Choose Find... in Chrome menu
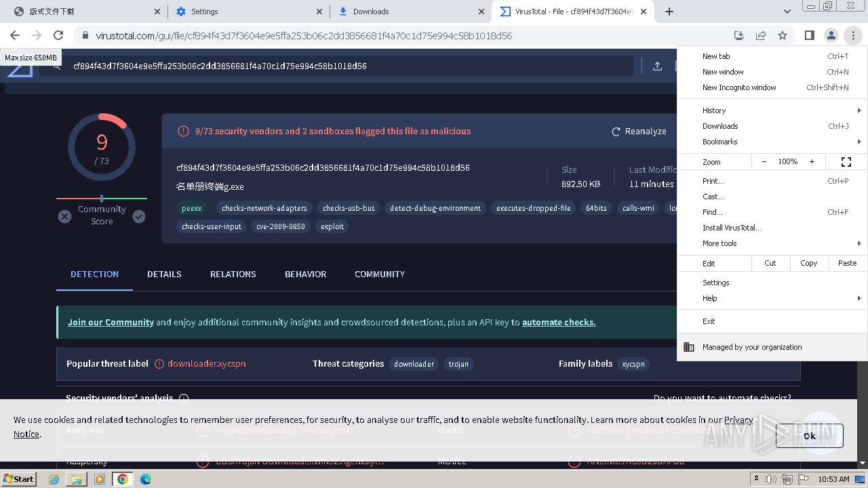This screenshot has height=488, width=868. pos(772,212)
